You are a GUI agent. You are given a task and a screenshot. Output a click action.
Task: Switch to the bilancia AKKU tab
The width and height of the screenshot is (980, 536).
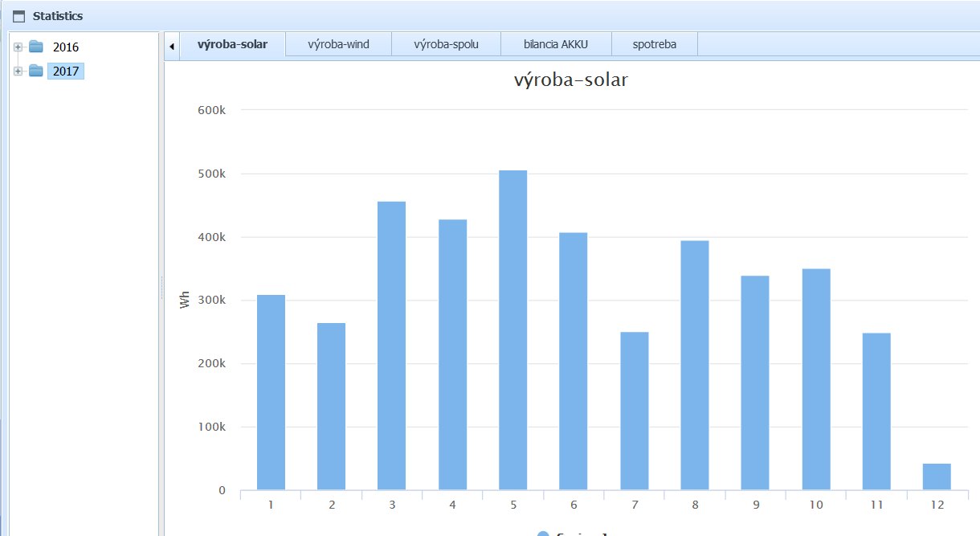tap(556, 44)
